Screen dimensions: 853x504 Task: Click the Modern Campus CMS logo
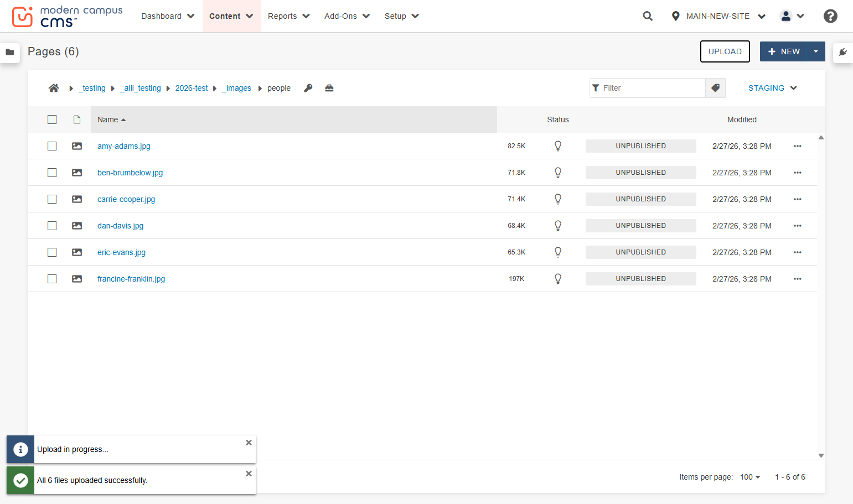point(67,17)
